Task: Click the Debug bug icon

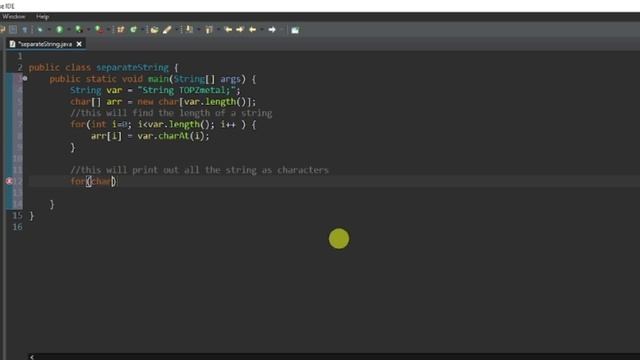Action: tap(40, 29)
